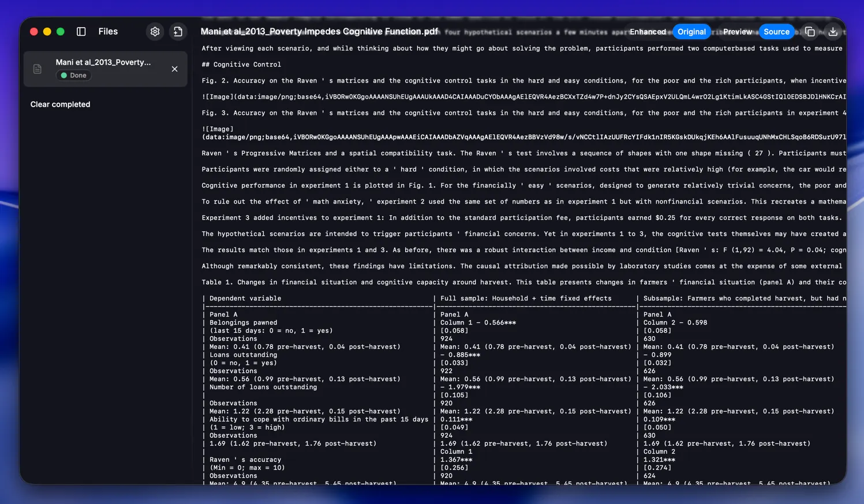Screen dimensions: 864x504
Task: Click the PDF file name title
Action: click(319, 32)
